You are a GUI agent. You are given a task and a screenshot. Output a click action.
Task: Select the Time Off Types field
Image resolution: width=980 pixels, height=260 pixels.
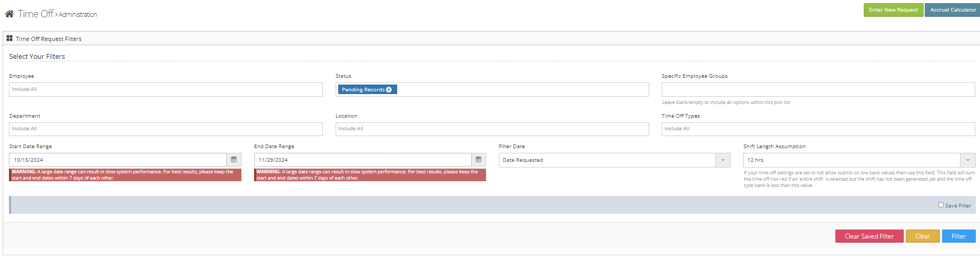pos(818,129)
